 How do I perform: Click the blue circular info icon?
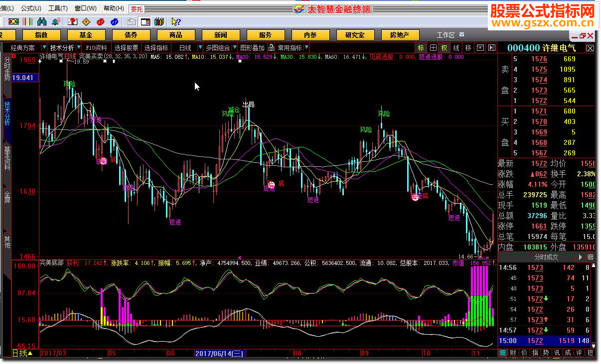tap(115, 21)
